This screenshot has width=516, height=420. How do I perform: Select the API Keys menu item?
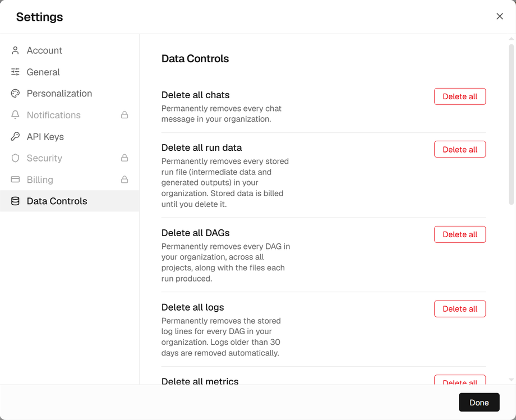click(x=70, y=136)
